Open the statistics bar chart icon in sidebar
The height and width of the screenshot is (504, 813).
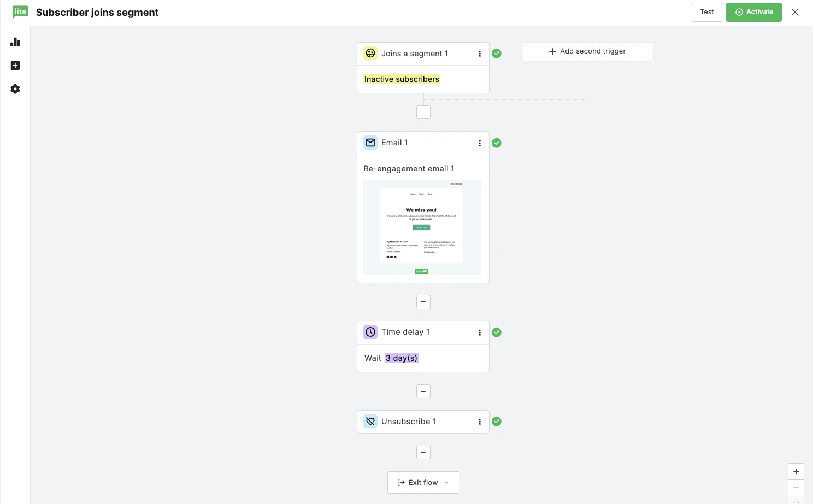click(x=15, y=42)
